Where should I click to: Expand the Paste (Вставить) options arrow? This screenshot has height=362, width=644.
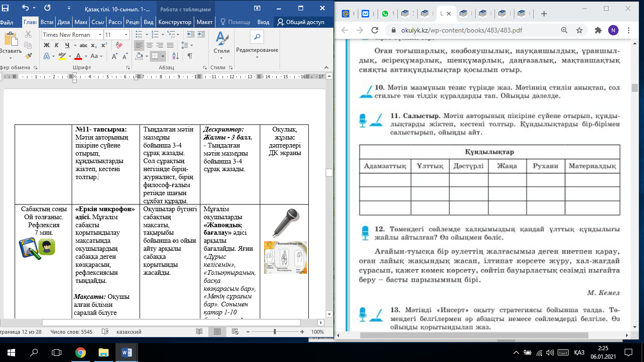(x=11, y=58)
